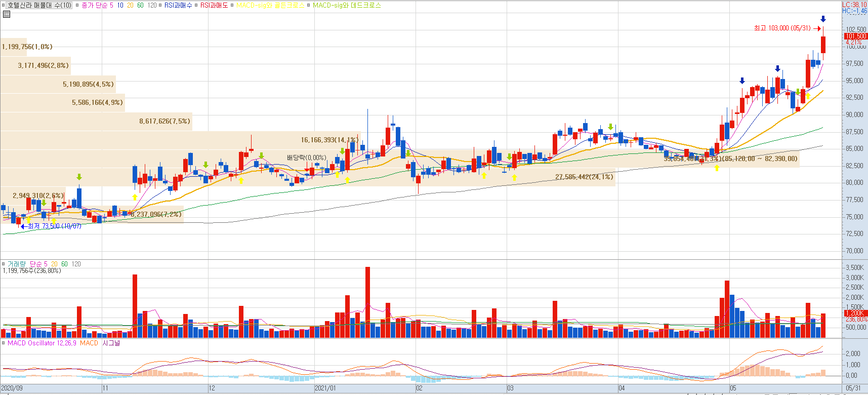The width and height of the screenshot is (868, 395).
Task: Click red arrow beside 최고 103,000 label
Action: [x=817, y=28]
